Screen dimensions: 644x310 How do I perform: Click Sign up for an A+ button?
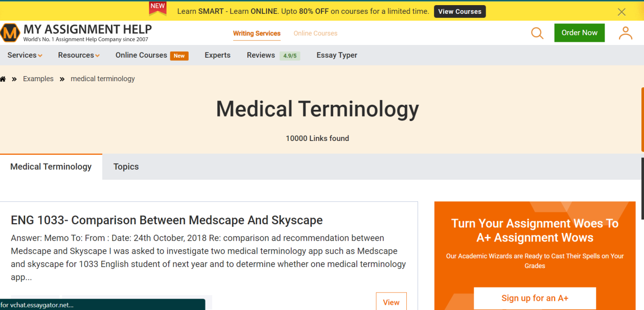[x=535, y=298]
